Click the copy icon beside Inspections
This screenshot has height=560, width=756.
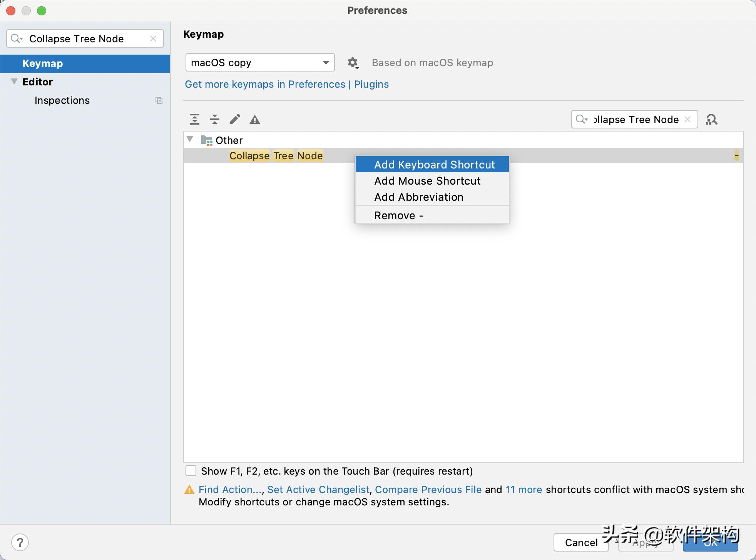coord(159,100)
